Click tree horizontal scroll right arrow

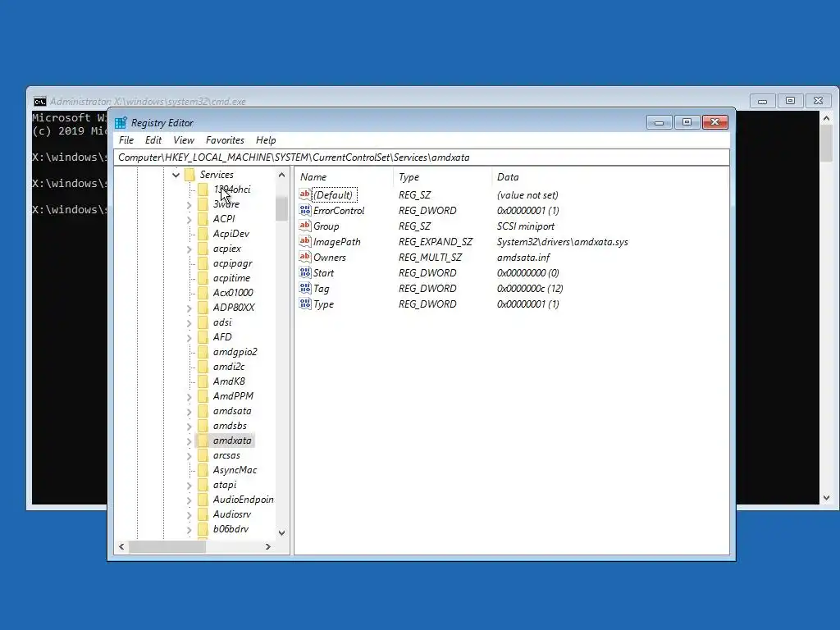268,546
